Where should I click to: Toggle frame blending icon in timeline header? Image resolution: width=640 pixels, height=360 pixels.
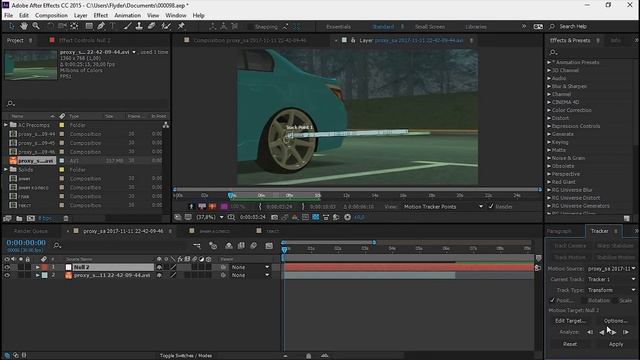click(241, 246)
